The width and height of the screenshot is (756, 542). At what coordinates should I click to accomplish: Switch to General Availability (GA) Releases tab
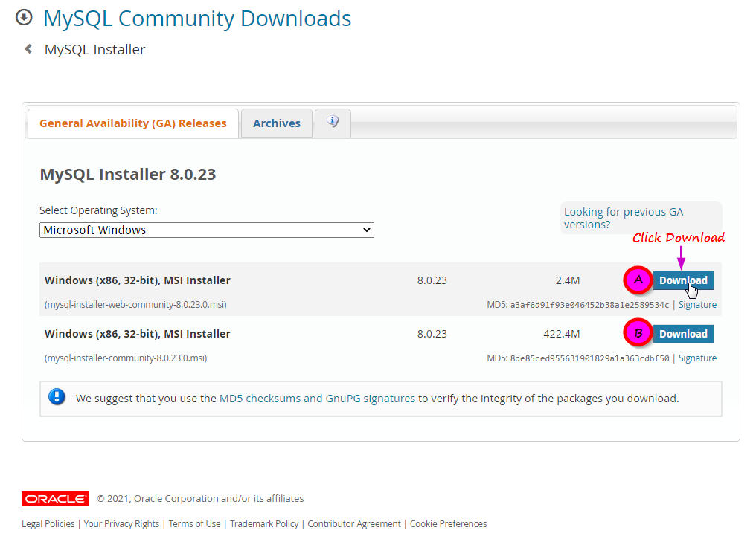point(133,123)
